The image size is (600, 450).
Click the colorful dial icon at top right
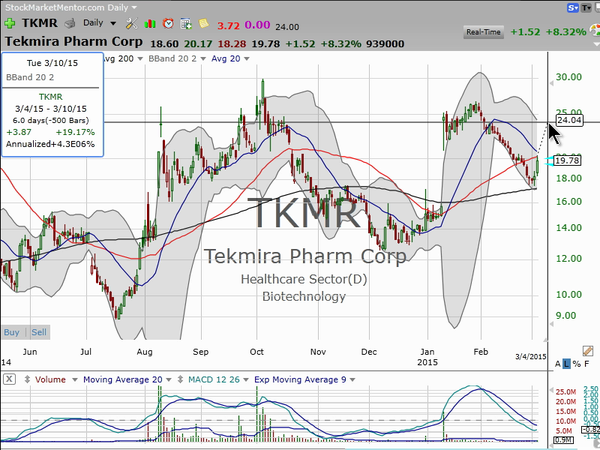pos(595,31)
